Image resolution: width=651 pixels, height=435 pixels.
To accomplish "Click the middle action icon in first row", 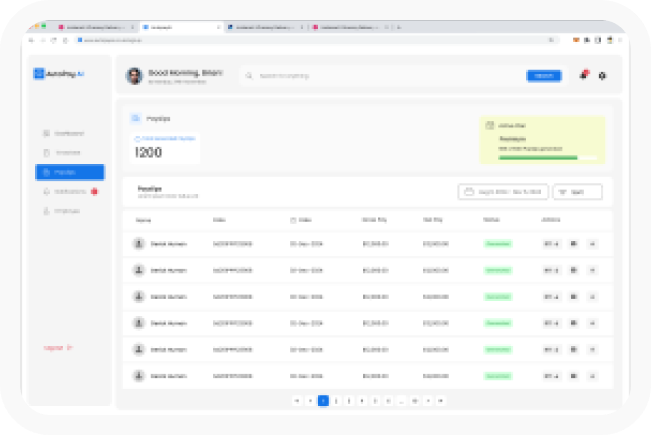I will (574, 243).
